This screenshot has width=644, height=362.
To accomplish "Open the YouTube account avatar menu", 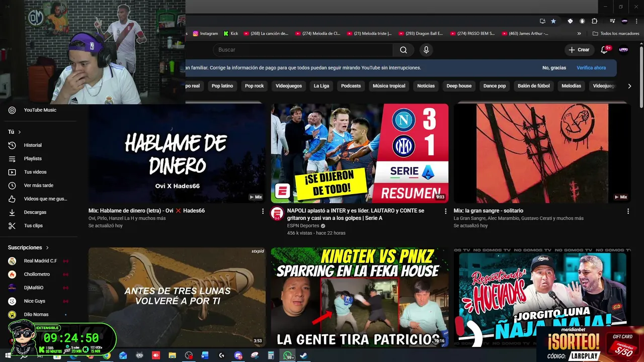I will click(623, 50).
